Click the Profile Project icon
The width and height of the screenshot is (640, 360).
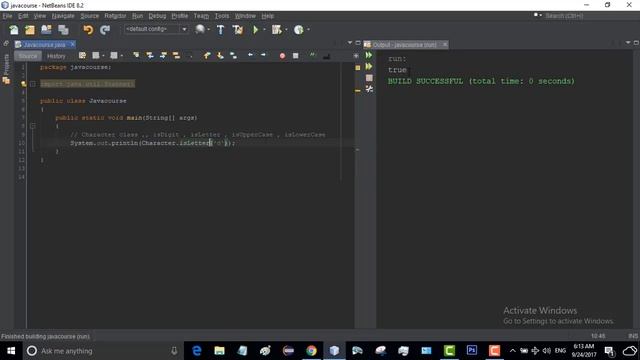(298, 30)
